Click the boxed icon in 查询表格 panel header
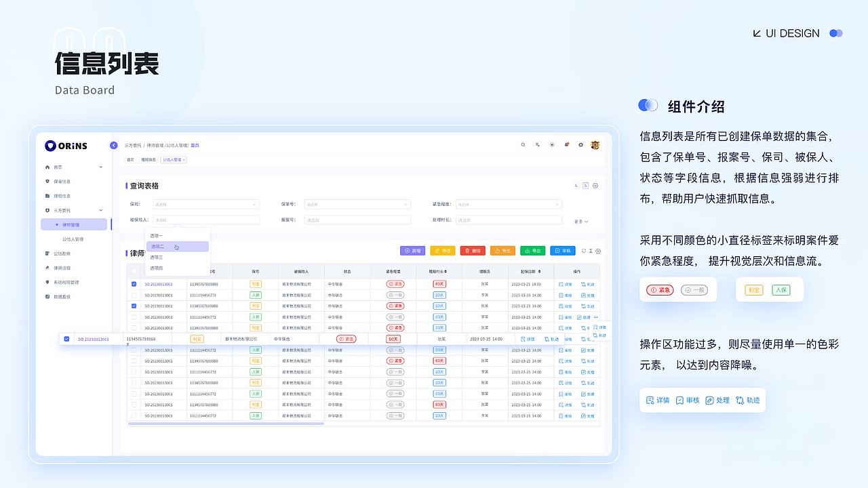Screen dimensions: 868x488 586,186
